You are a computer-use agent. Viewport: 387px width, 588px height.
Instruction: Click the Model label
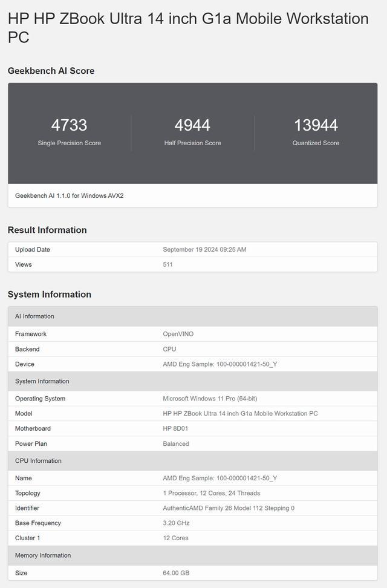24,414
